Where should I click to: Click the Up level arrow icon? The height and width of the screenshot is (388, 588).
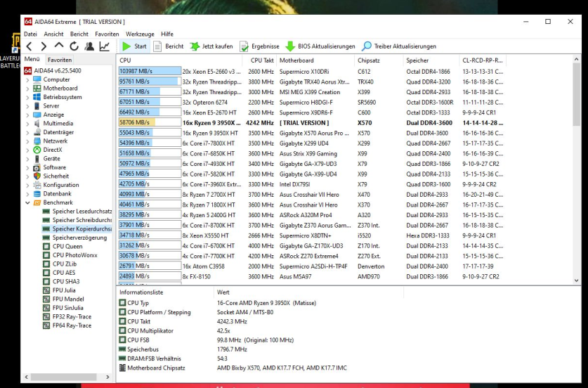point(59,46)
